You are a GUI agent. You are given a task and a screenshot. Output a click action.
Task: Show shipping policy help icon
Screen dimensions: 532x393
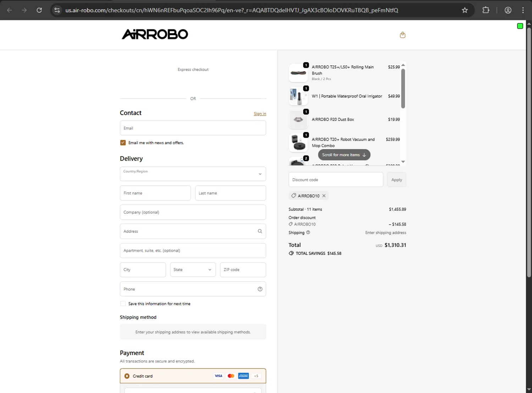tap(308, 233)
